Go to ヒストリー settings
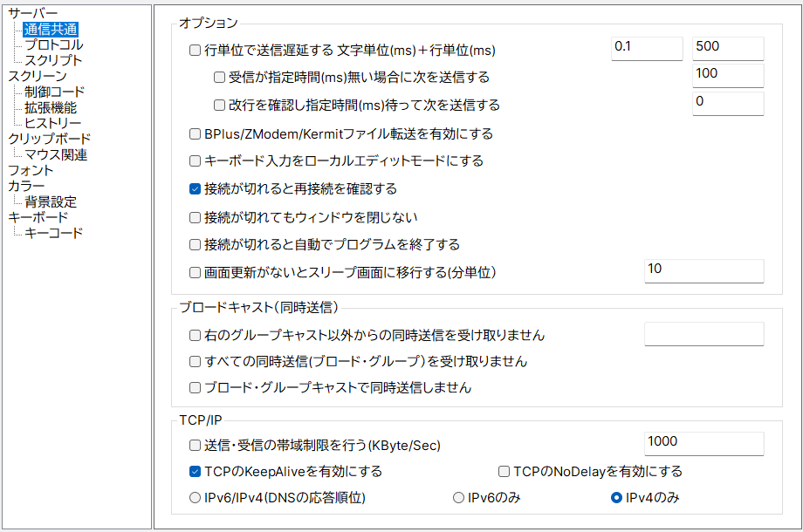The width and height of the screenshot is (803, 532). tap(53, 123)
